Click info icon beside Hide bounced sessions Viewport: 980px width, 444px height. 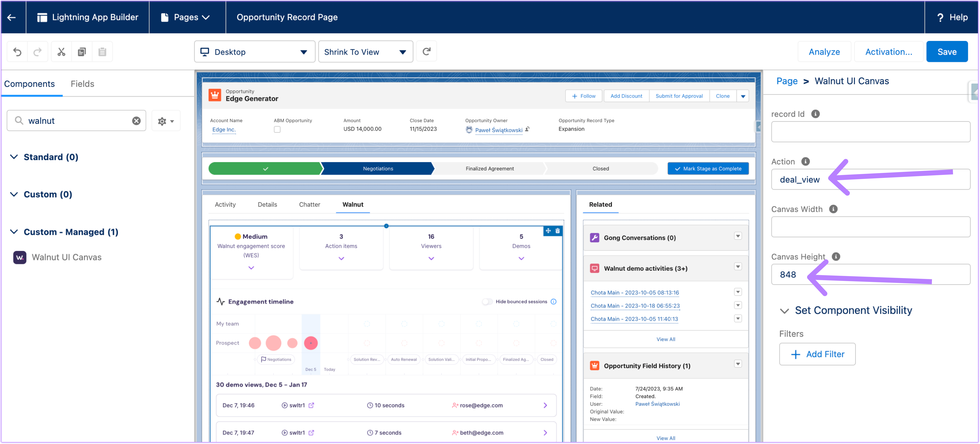point(554,302)
